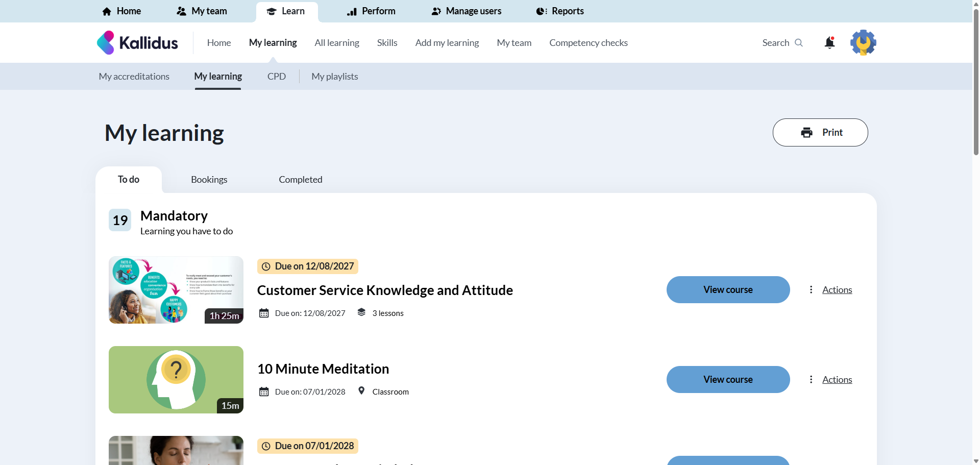View course for Customer Service Knowledge and Attitude
980x465 pixels.
tap(728, 290)
